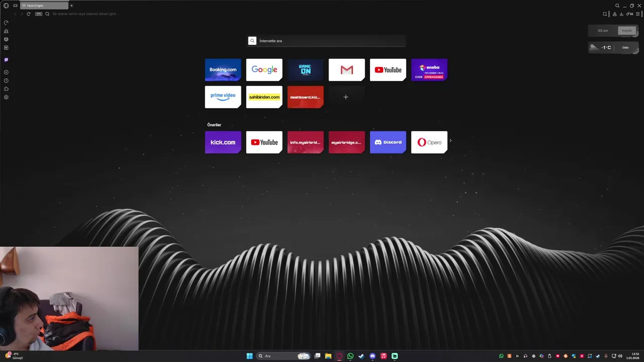Open the YouTube tile in top speed dial row
The height and width of the screenshot is (362, 644).
tap(388, 70)
